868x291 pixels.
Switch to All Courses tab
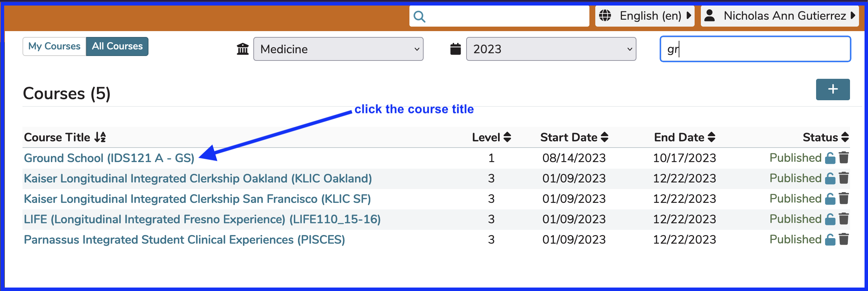click(x=117, y=46)
